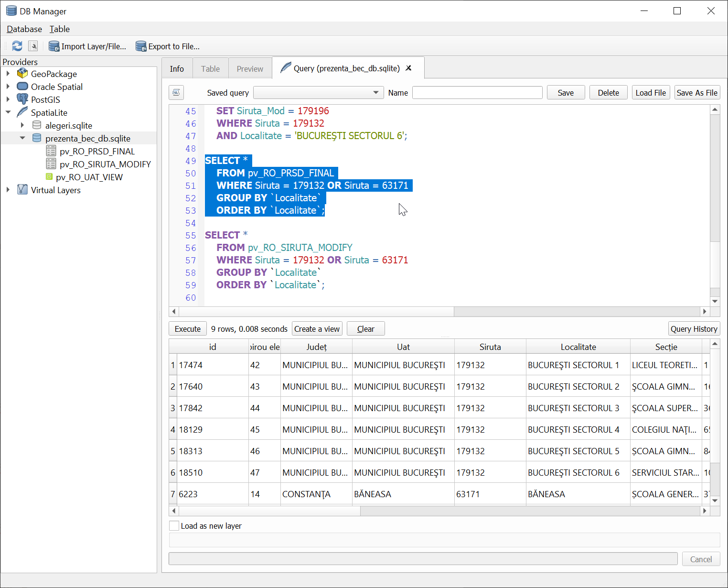Click the PostGIS elephant provider icon

22,99
